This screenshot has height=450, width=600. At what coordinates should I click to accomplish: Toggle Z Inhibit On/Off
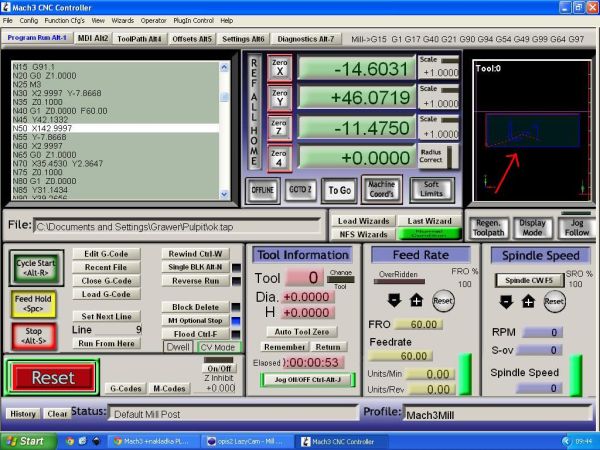click(x=219, y=368)
